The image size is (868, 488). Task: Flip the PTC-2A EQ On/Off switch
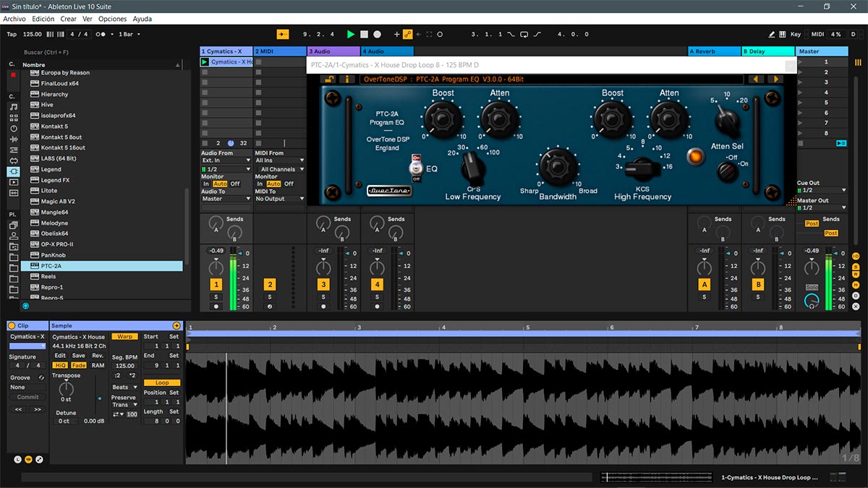pyautogui.click(x=416, y=168)
